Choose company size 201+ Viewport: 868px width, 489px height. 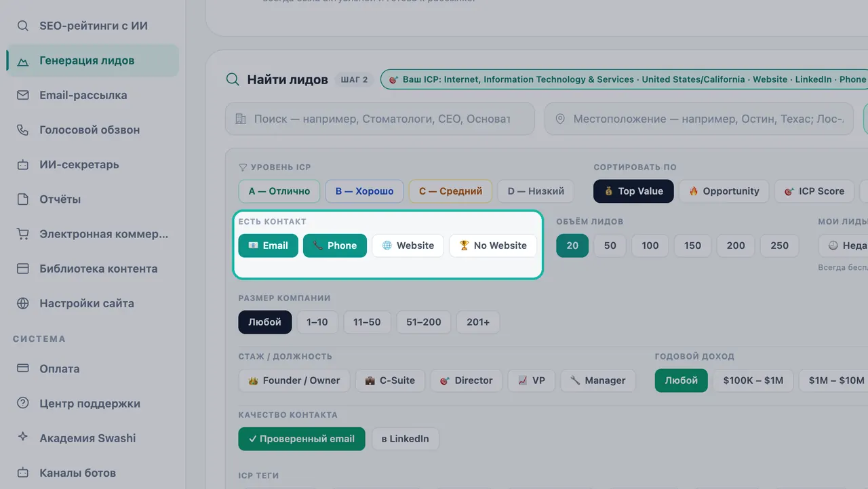pyautogui.click(x=478, y=322)
